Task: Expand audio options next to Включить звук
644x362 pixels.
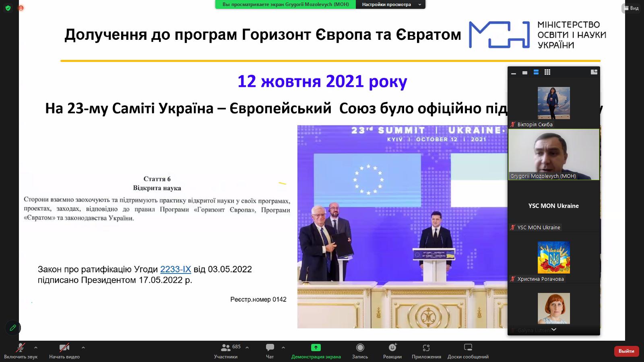Action: 36,348
